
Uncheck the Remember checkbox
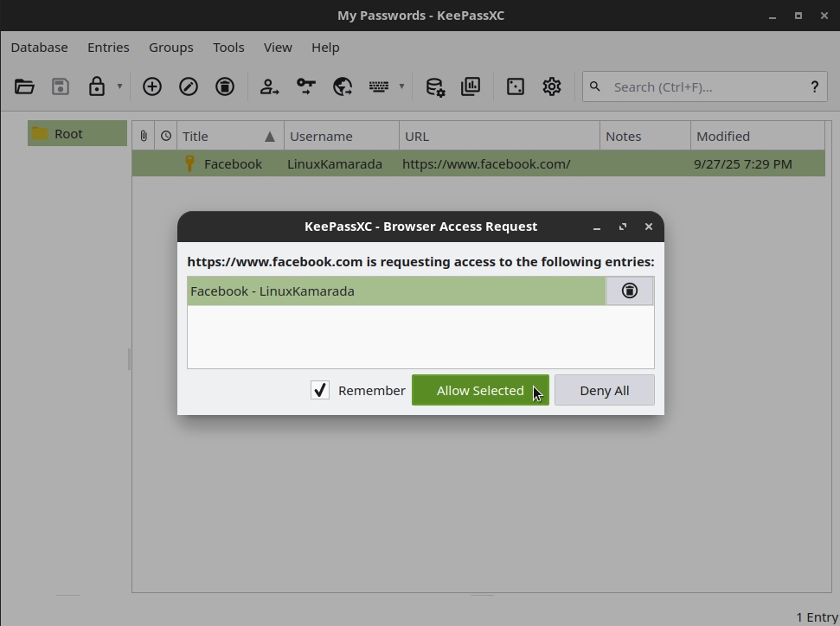point(320,391)
